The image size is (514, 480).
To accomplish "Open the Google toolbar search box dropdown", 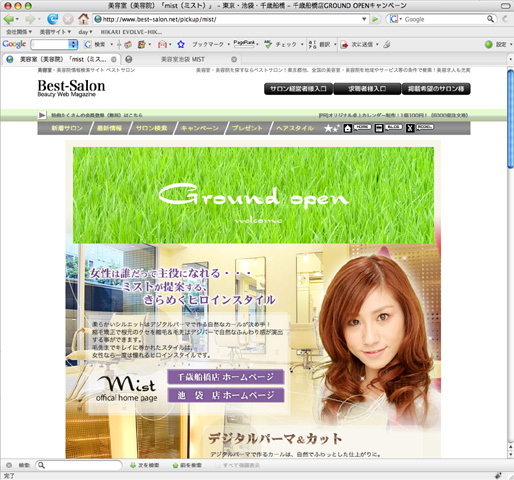I will [x=73, y=44].
